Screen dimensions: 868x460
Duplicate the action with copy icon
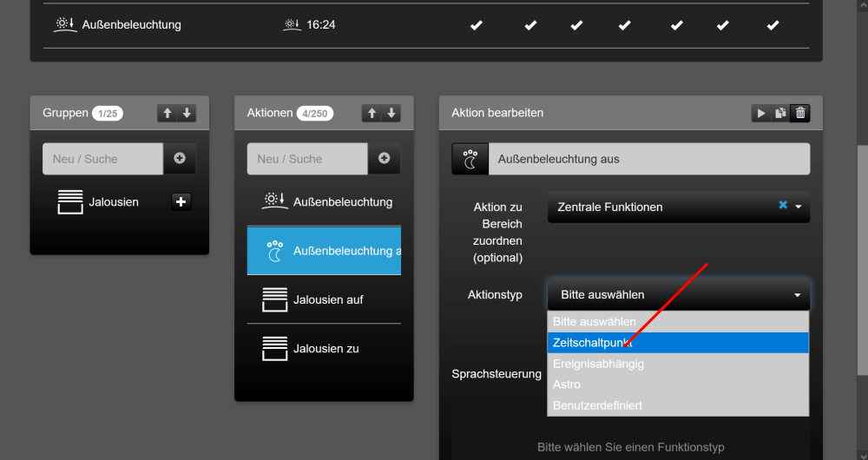pos(780,113)
